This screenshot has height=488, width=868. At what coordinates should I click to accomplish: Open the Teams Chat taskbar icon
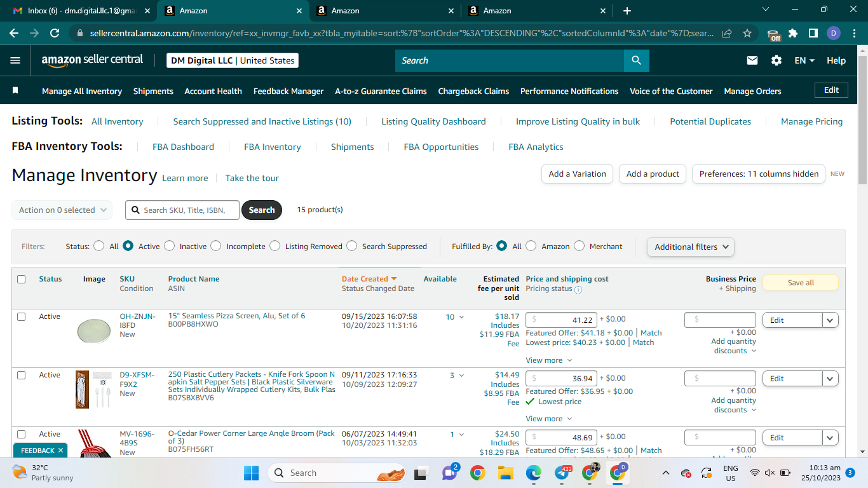tap(450, 473)
